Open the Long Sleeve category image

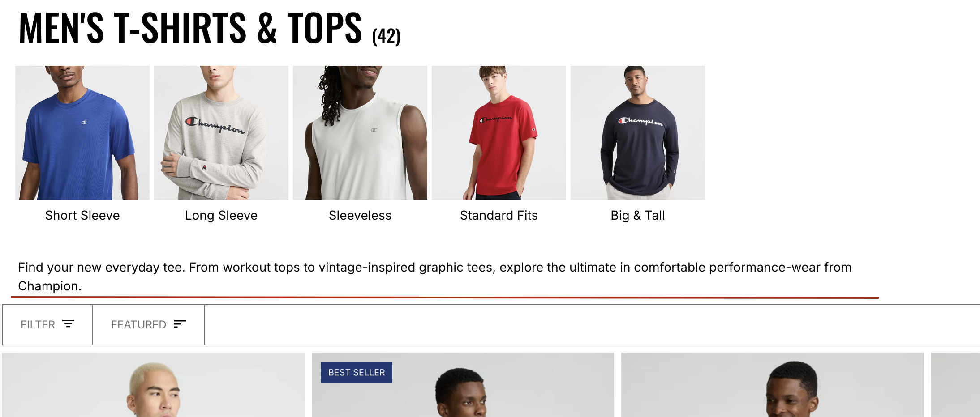coord(221,133)
